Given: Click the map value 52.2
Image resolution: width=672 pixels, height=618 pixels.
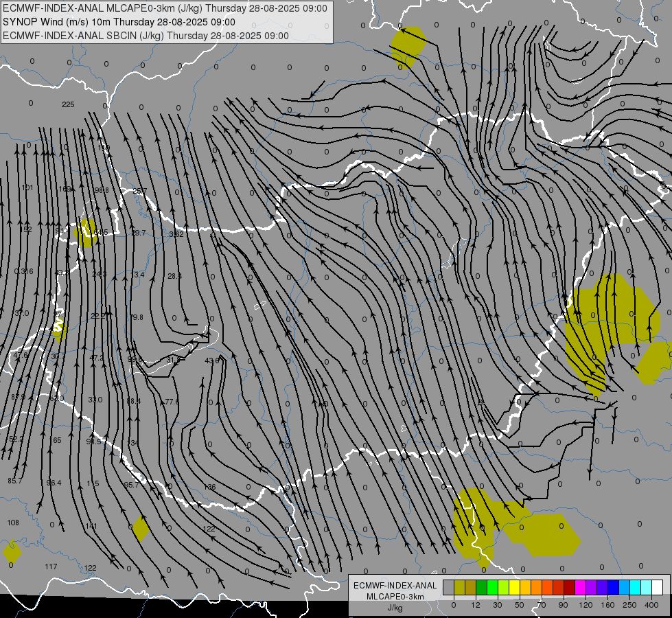Looking at the screenshot, I should coord(16,439).
